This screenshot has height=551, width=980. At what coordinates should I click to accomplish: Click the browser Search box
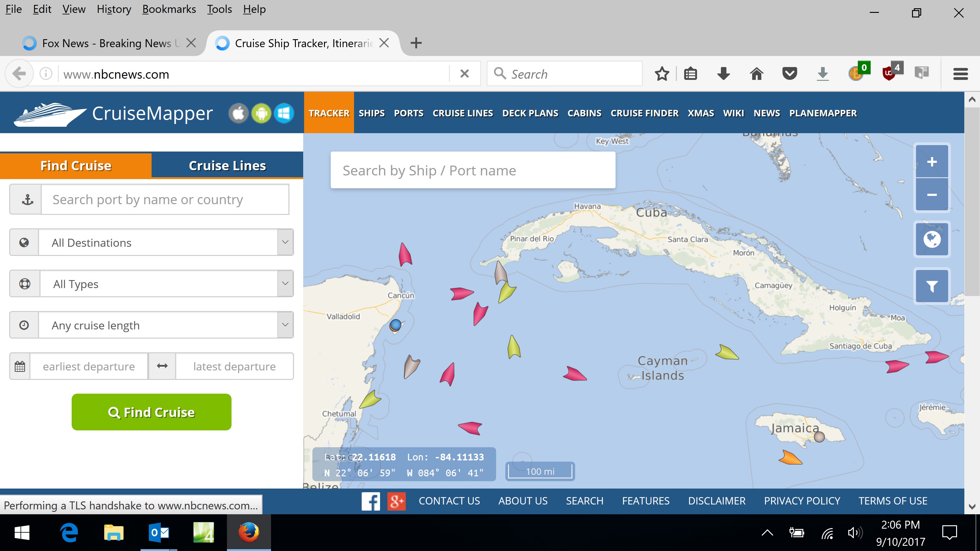coord(564,74)
